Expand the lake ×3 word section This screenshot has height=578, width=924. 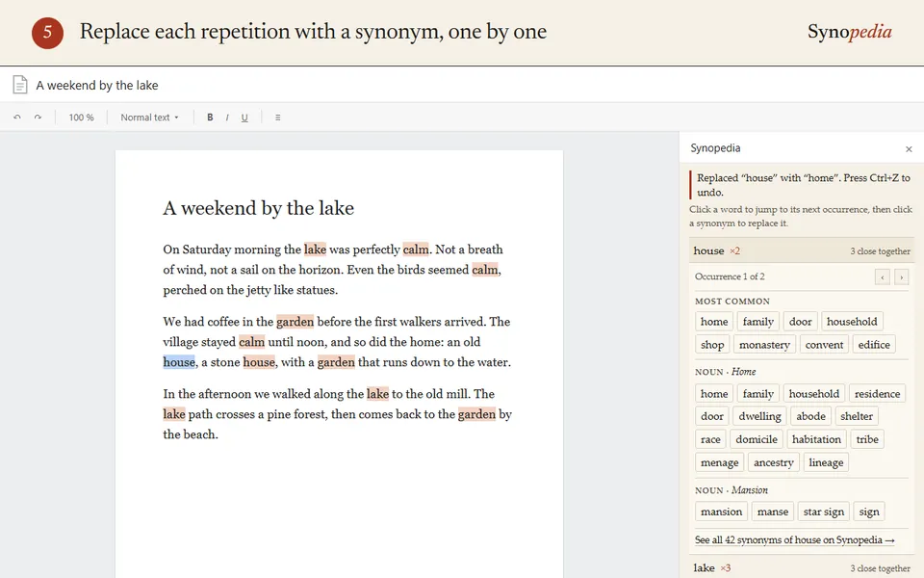(x=802, y=568)
